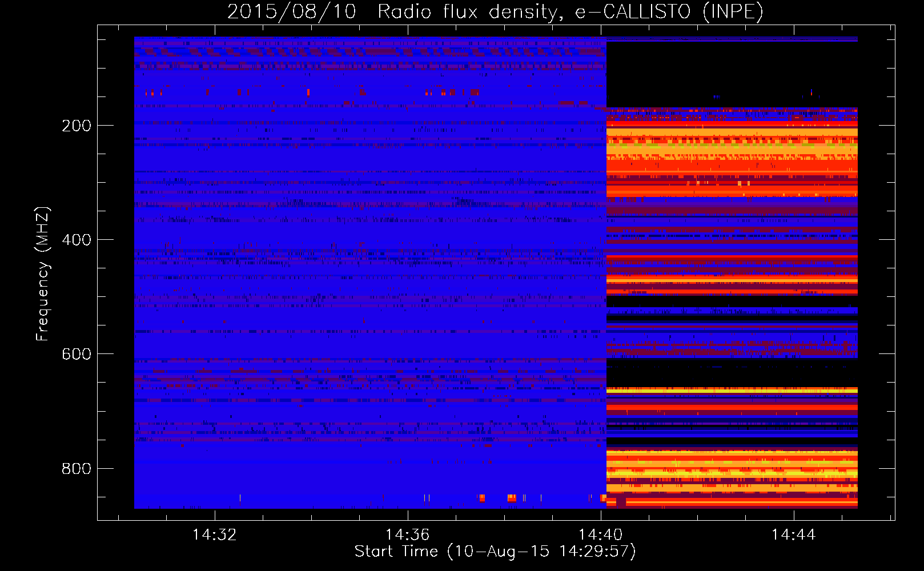
Task: Click the 'Start Time (10-Aug-15 14:29:57)' label
Action: [x=495, y=552]
